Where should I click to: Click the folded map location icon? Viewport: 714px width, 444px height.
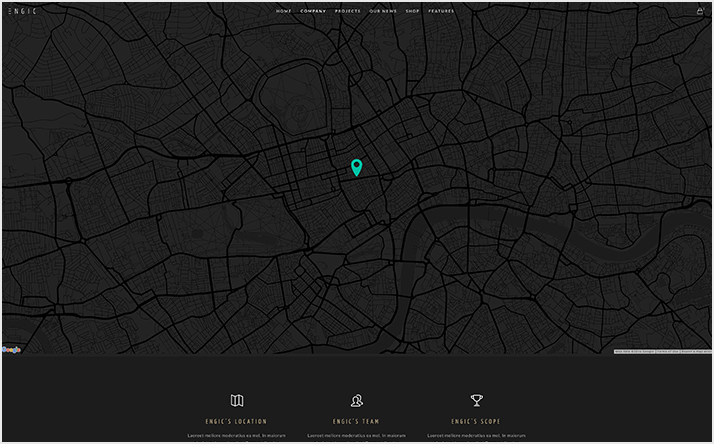click(237, 401)
